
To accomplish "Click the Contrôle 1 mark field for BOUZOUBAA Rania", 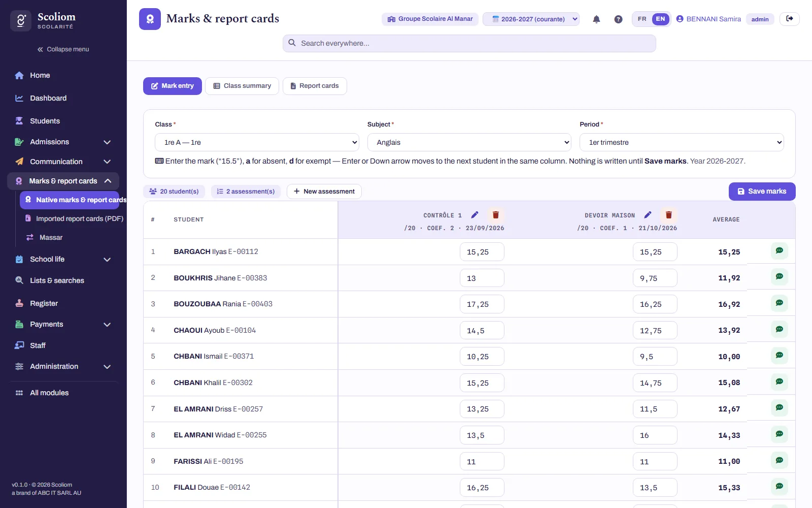I will 482,304.
